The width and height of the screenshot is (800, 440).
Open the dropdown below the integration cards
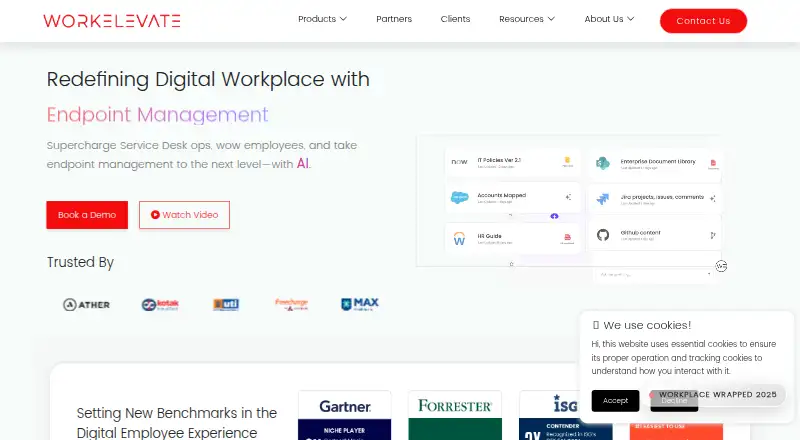point(655,274)
